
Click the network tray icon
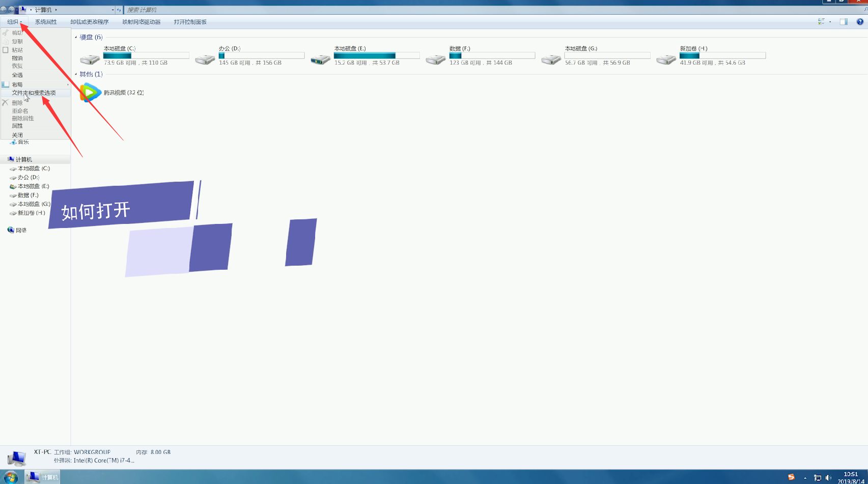(818, 478)
